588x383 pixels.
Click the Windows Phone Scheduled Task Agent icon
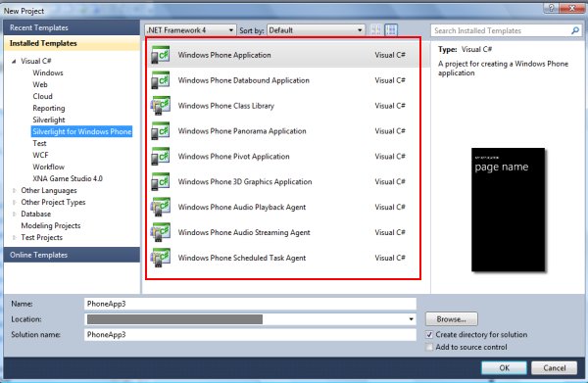coord(161,258)
